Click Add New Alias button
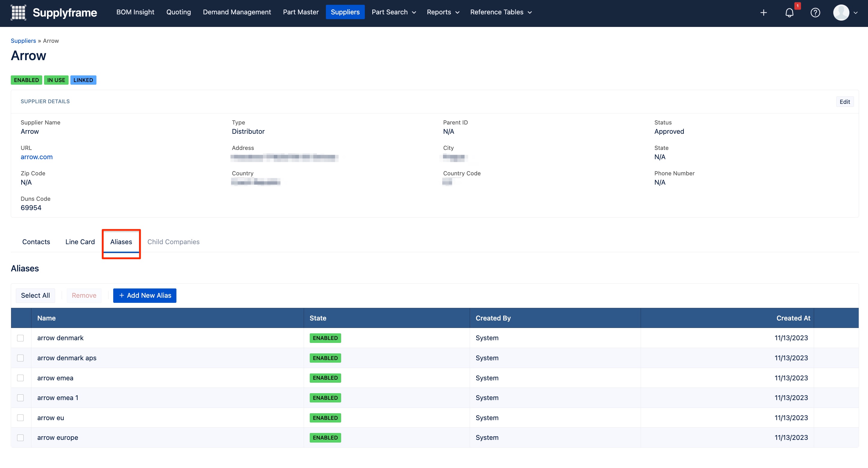Screen dimensions: 868x468 point(145,295)
